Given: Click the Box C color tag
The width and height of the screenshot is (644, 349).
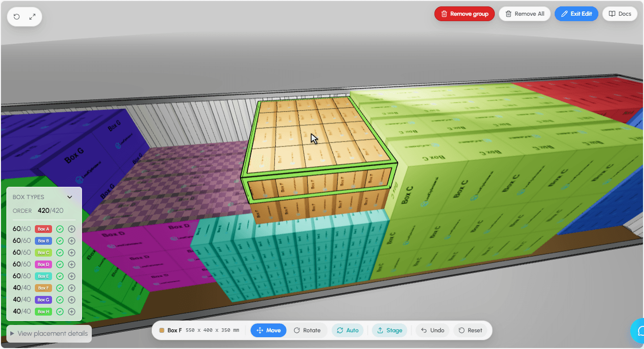Looking at the screenshot, I should coord(44,253).
